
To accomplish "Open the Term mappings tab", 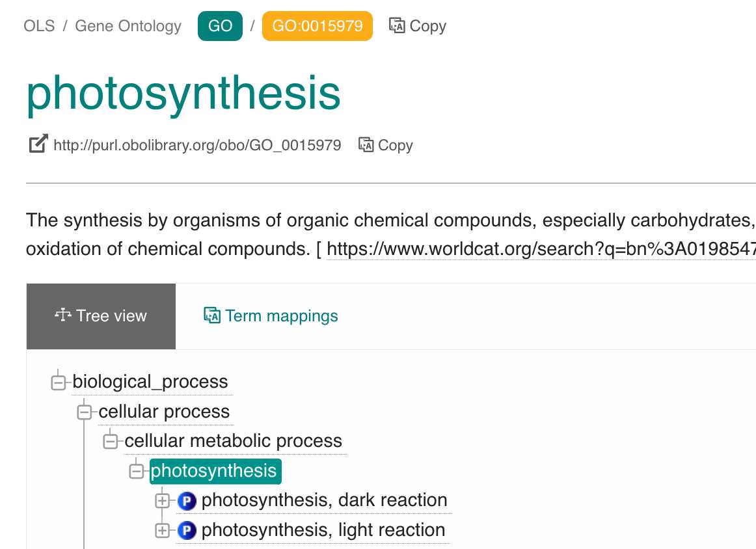I will click(x=271, y=315).
